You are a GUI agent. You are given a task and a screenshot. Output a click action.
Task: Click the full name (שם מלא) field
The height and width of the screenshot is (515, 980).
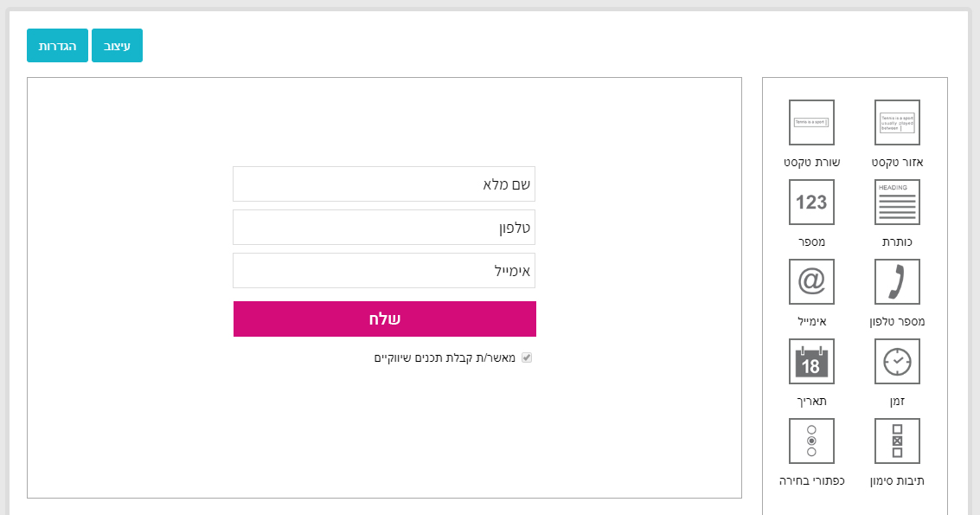coord(384,183)
